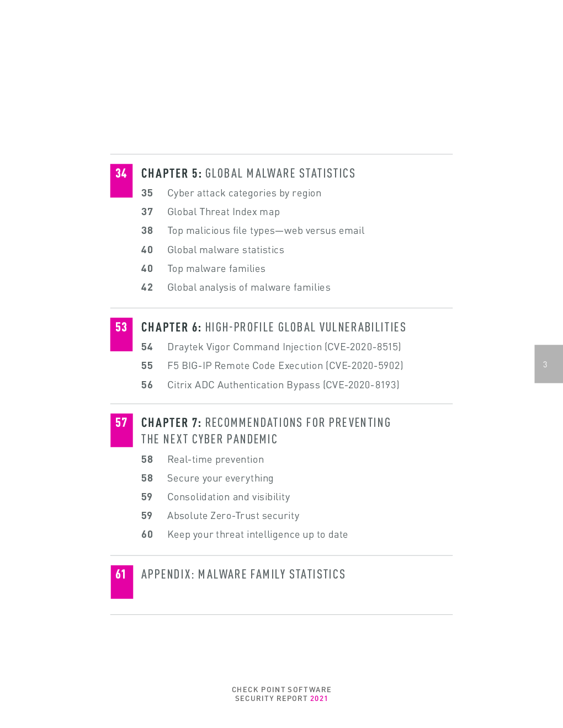This screenshot has height=728, width=563.
Task: Select Top malicious file types entry
Action: pyautogui.click(x=265, y=231)
